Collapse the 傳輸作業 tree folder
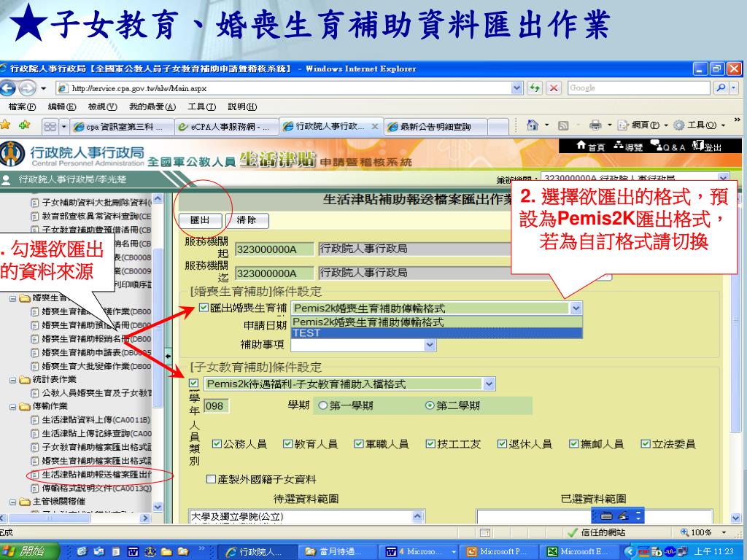Screen dimensions: 747x560 coord(13,407)
